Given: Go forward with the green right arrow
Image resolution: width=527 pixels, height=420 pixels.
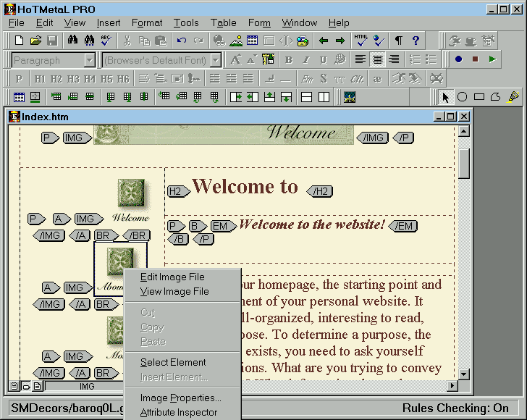Looking at the screenshot, I should [340, 41].
